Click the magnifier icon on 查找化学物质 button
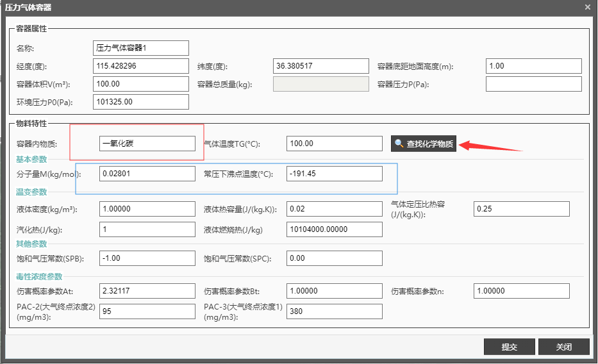598x364 pixels. [x=399, y=144]
